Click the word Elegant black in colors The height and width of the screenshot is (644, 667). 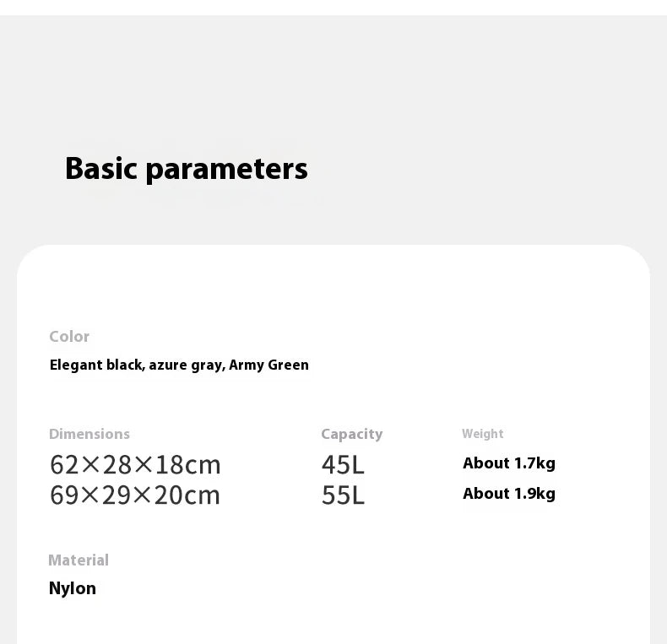[x=97, y=365]
